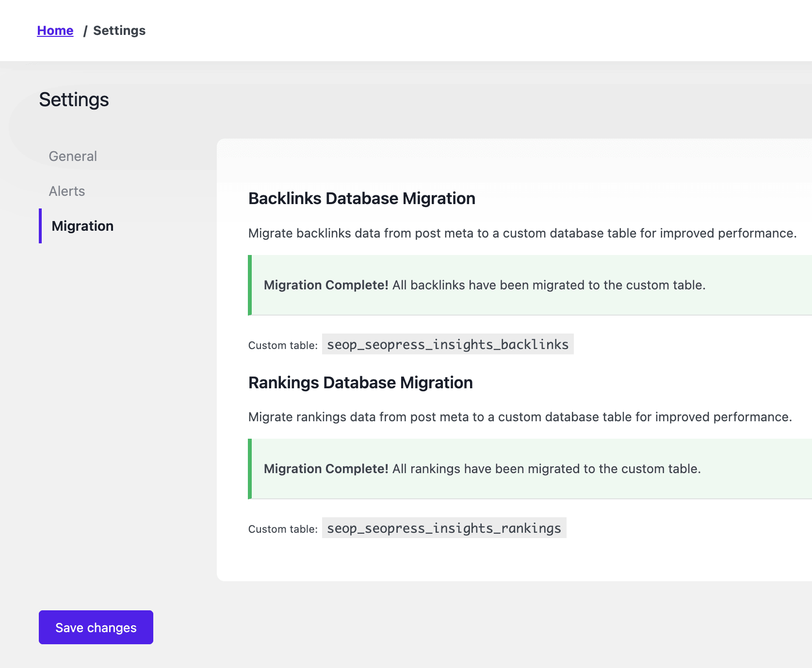Click the breadcrumb slash separator
Image resolution: width=812 pixels, height=668 pixels.
[x=85, y=31]
